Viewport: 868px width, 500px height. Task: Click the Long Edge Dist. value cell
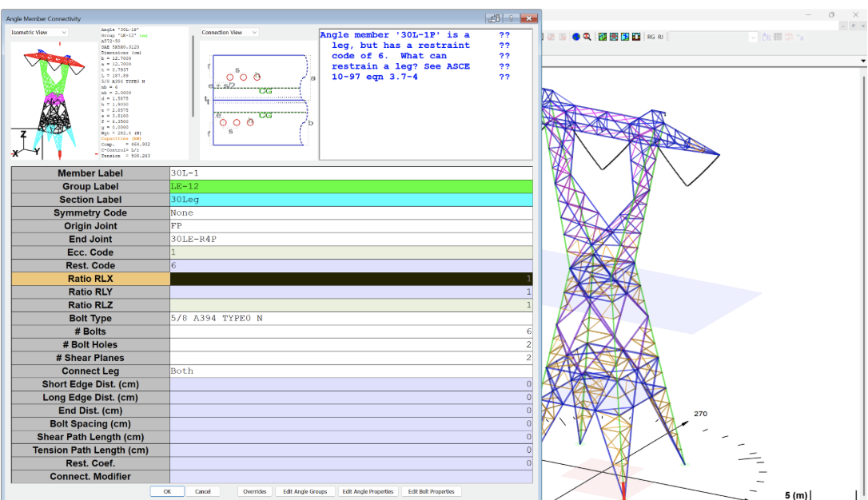pos(351,398)
